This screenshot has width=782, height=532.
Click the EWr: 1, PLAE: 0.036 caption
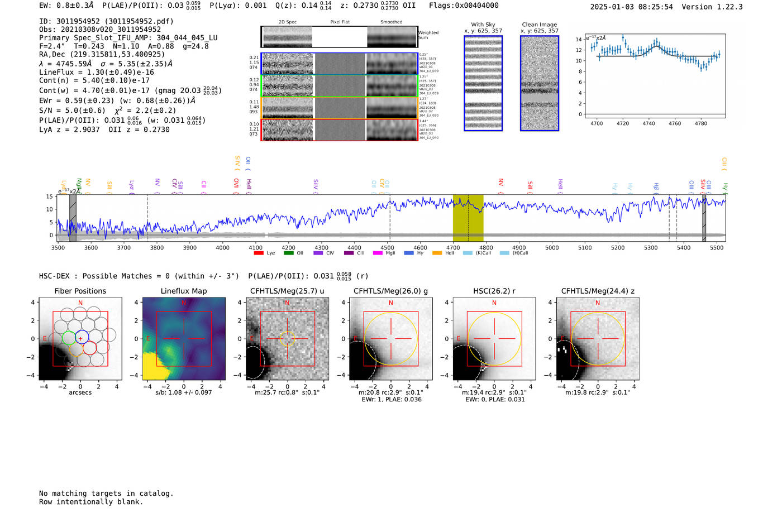tap(392, 399)
